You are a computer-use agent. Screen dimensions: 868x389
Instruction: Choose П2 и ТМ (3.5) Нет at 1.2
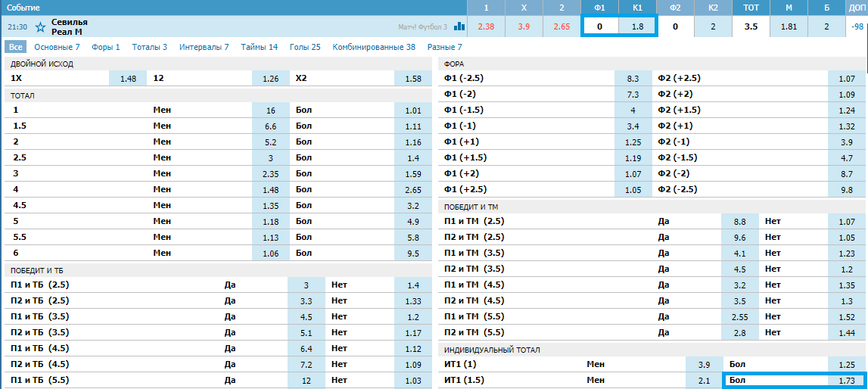[x=847, y=269]
